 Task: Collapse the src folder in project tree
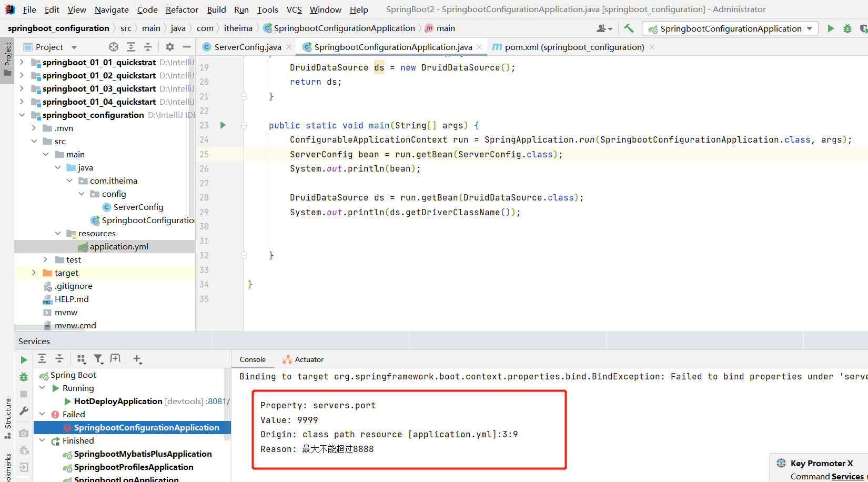pos(34,141)
